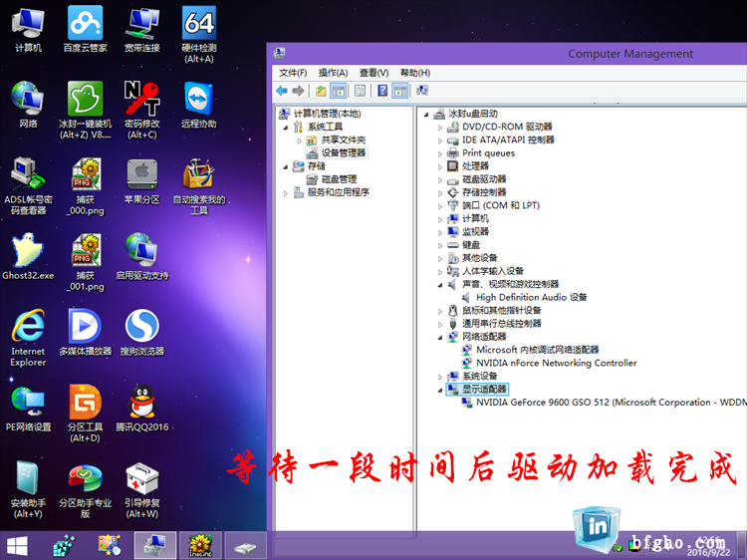Image resolution: width=747 pixels, height=560 pixels.
Task: Open the 计算机 desktop icon
Action: tap(28, 30)
